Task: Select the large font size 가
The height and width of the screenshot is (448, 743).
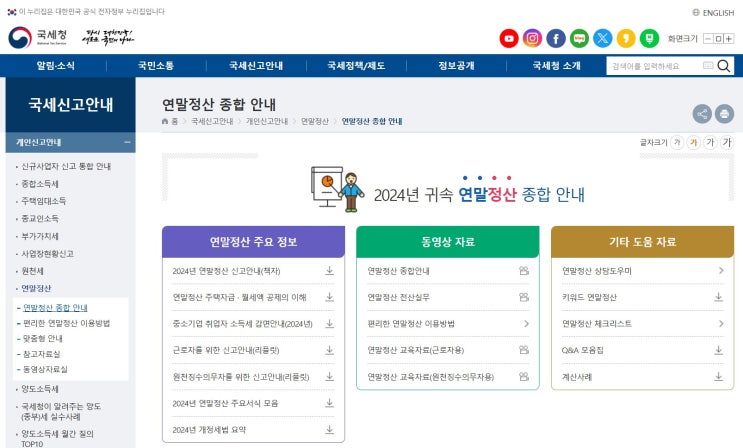Action: click(x=710, y=142)
